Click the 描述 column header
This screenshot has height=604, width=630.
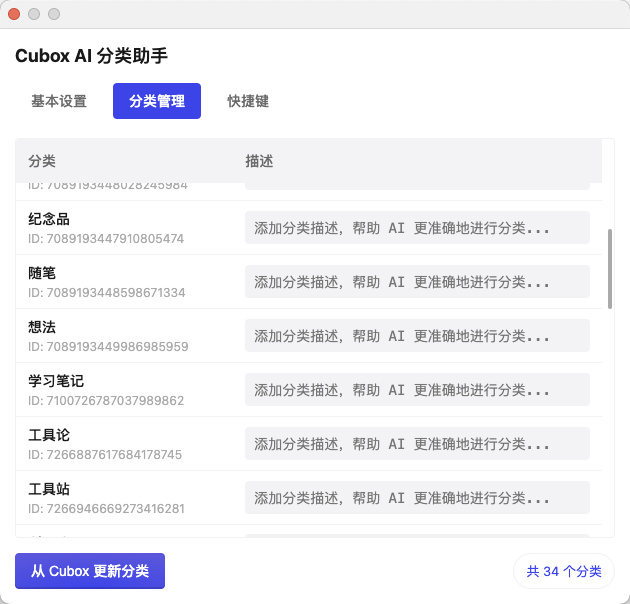259,161
